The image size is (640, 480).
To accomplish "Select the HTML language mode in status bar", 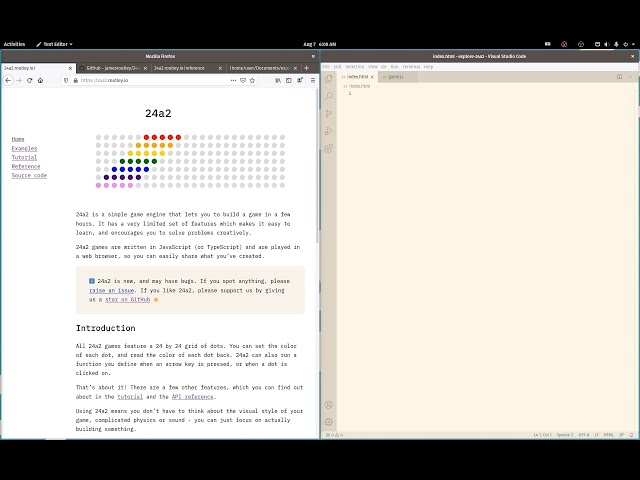I will (608, 435).
